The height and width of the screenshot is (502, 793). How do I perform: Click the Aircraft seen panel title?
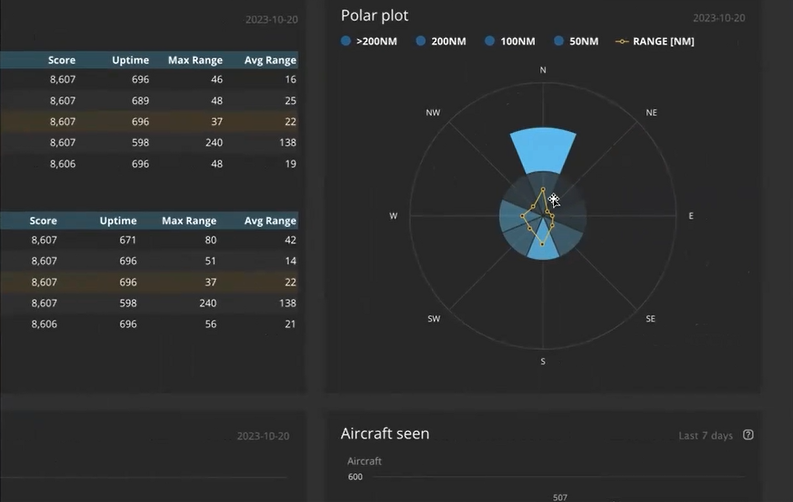pos(384,433)
